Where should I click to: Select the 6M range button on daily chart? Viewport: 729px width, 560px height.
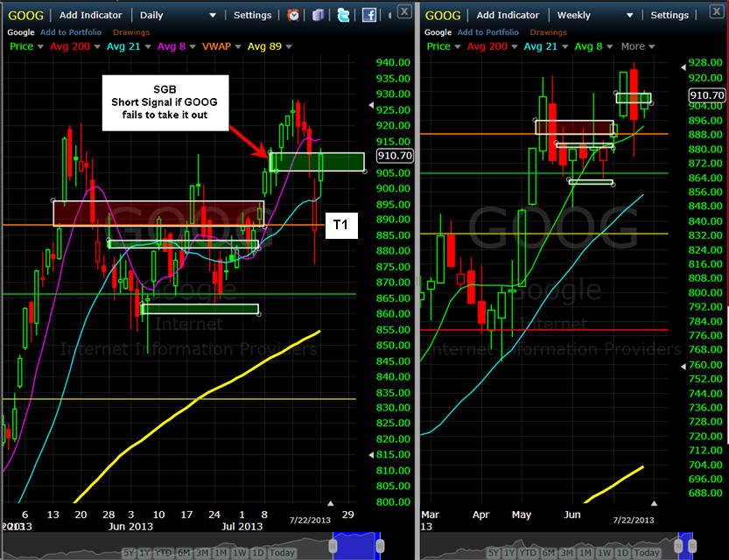pyautogui.click(x=184, y=553)
